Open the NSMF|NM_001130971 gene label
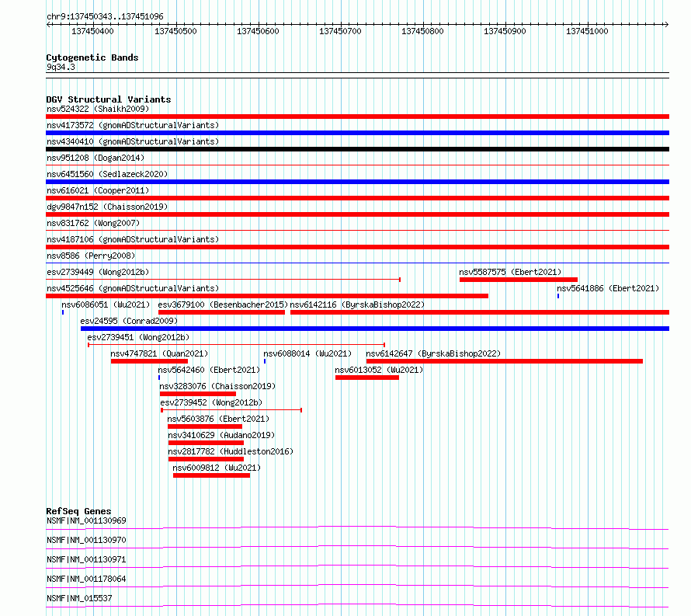This screenshot has width=691, height=616. pyautogui.click(x=86, y=559)
